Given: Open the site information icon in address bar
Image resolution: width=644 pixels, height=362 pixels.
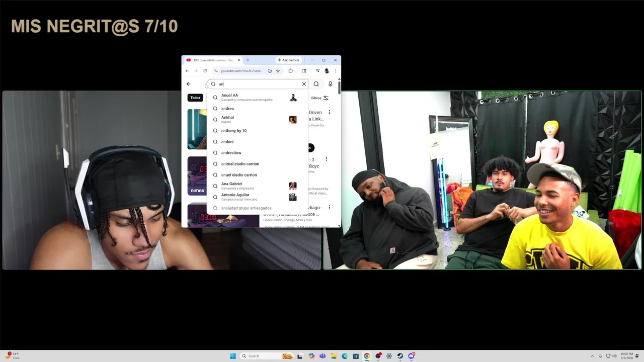Looking at the screenshot, I should pyautogui.click(x=216, y=71).
